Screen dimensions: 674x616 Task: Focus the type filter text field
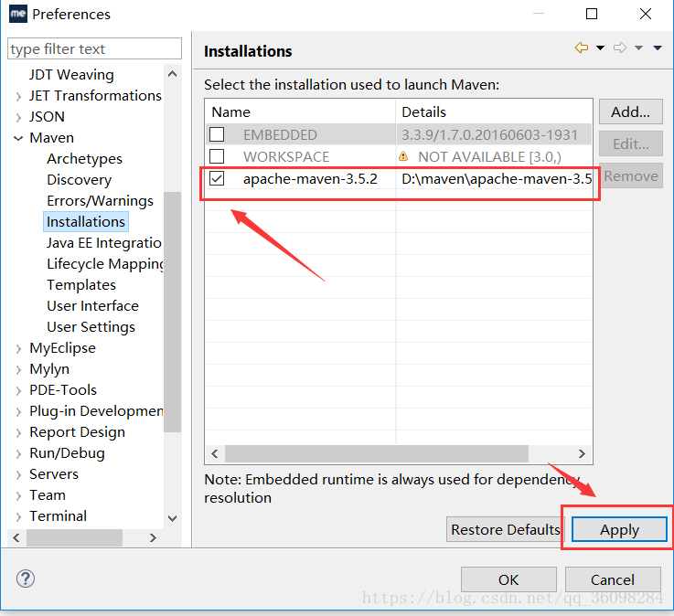point(94,48)
